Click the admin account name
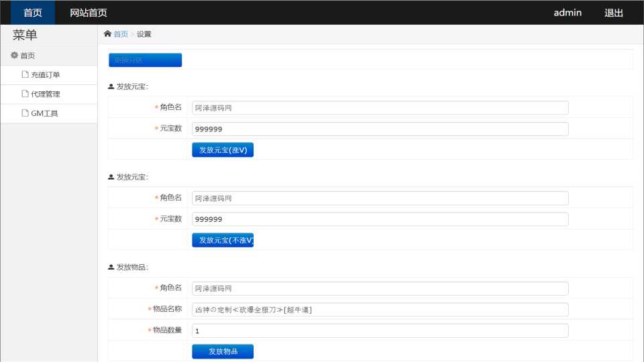 [x=567, y=13]
